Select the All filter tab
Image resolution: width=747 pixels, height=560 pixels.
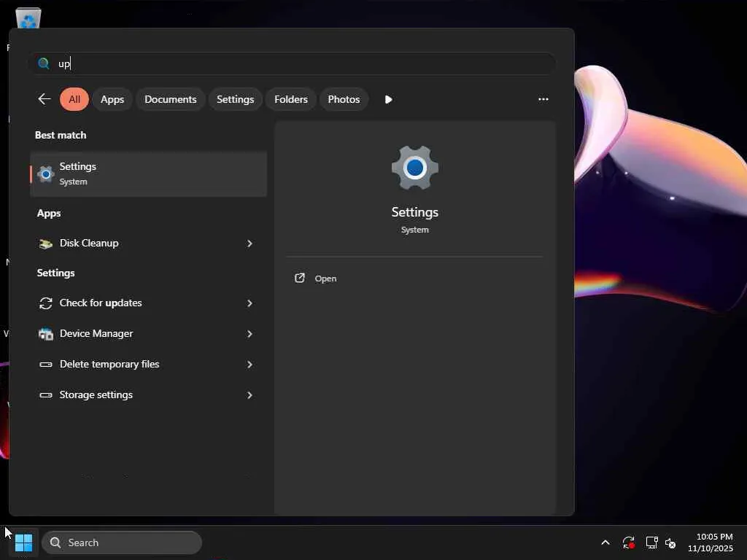point(74,99)
